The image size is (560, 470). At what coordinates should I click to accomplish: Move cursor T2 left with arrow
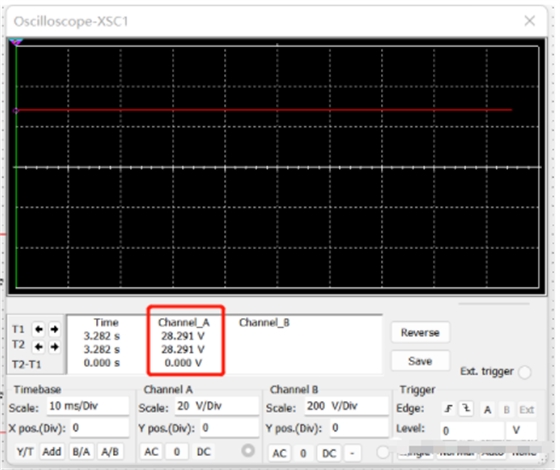coord(39,346)
